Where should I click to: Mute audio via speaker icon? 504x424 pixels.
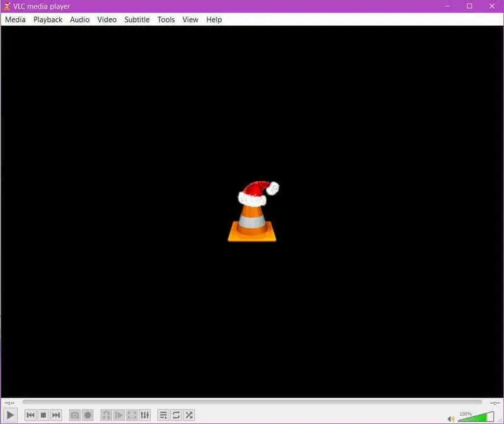pyautogui.click(x=451, y=418)
